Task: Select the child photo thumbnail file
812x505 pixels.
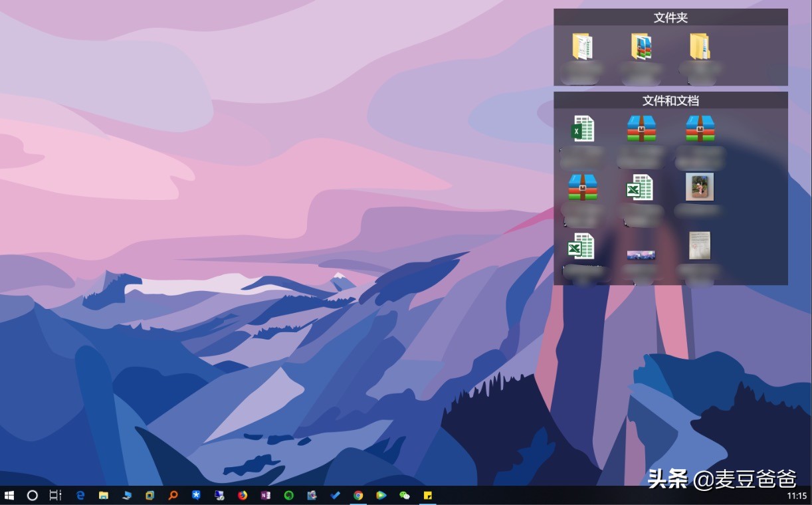Action: (700, 187)
